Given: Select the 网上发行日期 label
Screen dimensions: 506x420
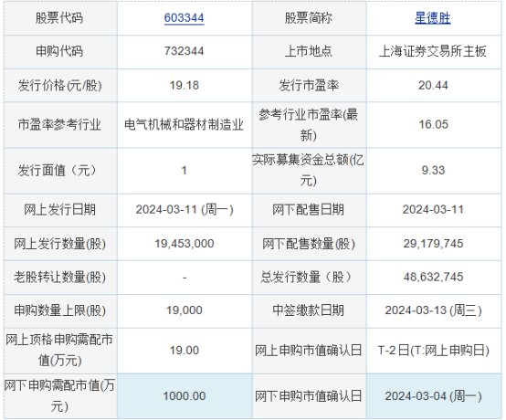Looking at the screenshot, I should point(59,209).
